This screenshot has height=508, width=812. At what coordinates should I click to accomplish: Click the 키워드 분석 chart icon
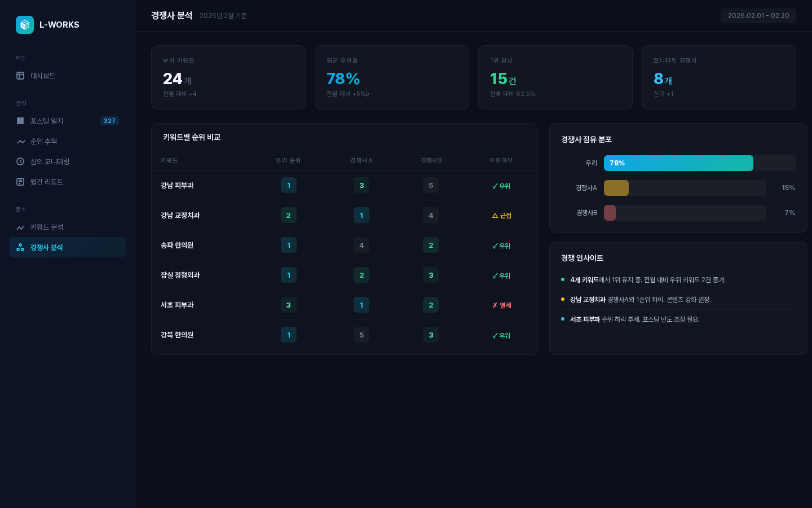(20, 227)
